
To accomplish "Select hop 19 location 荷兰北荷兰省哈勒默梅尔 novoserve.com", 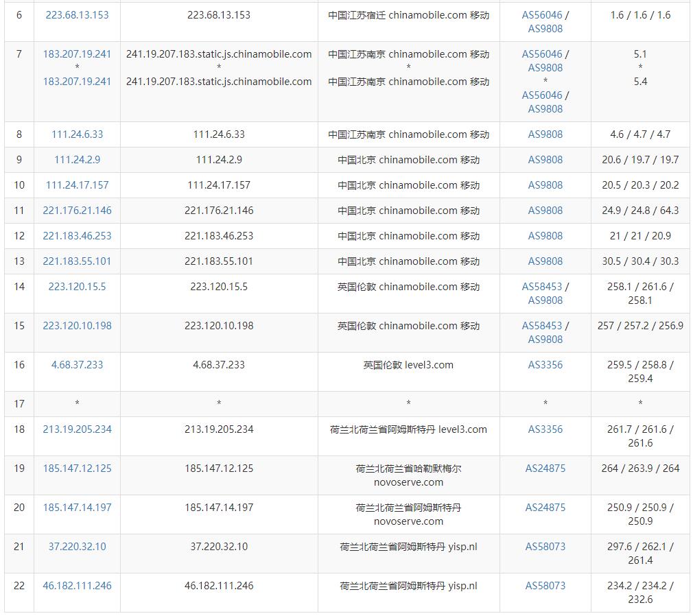I will (x=408, y=475).
